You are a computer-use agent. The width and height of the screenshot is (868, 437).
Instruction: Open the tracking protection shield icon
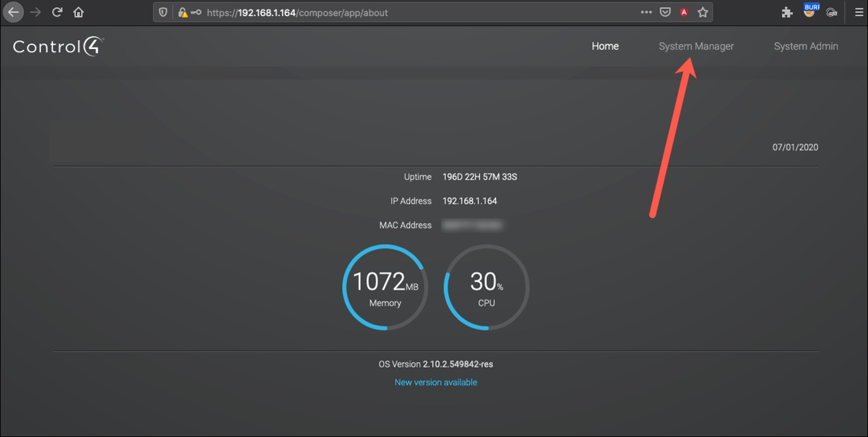tap(163, 12)
